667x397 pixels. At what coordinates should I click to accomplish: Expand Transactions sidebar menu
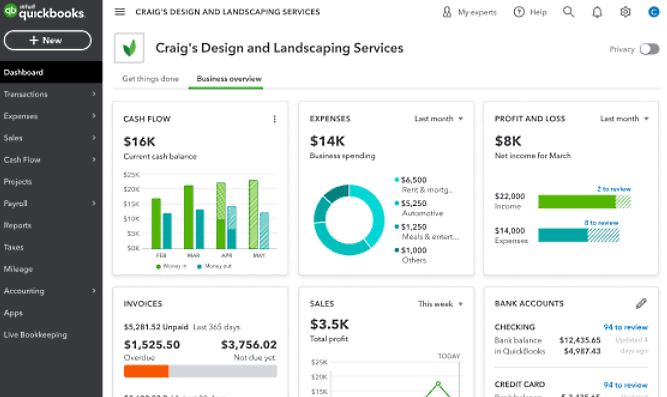pyautogui.click(x=51, y=94)
